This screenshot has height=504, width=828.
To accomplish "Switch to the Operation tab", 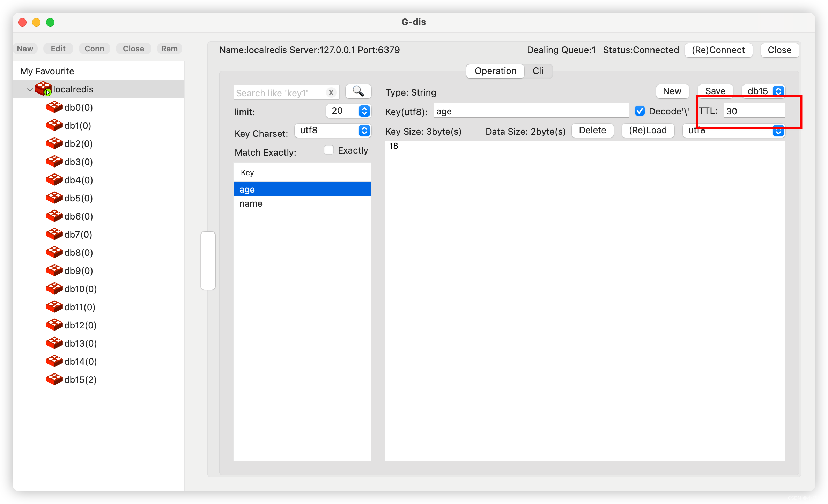I will coord(495,71).
